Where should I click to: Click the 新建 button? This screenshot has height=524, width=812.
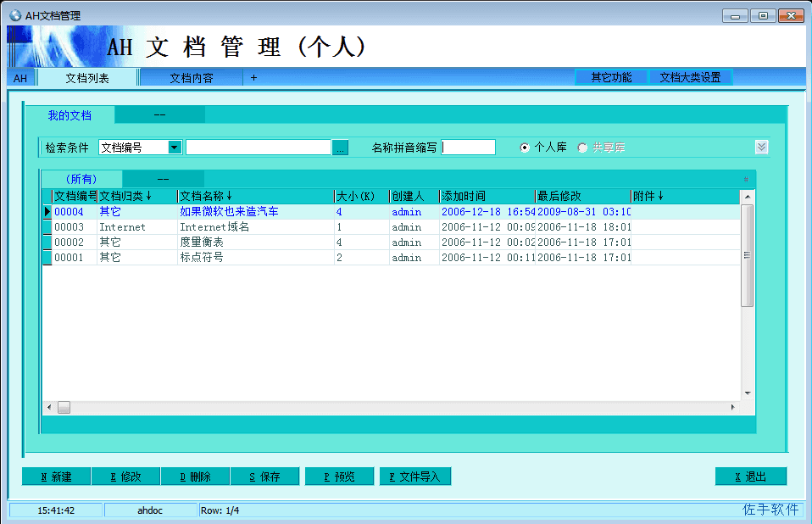click(56, 477)
